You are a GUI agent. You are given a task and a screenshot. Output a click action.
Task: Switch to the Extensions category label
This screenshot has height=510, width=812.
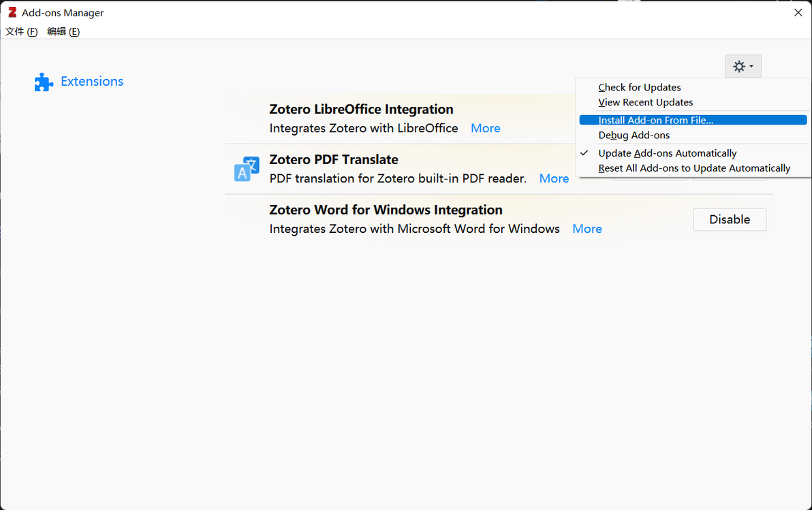(92, 82)
